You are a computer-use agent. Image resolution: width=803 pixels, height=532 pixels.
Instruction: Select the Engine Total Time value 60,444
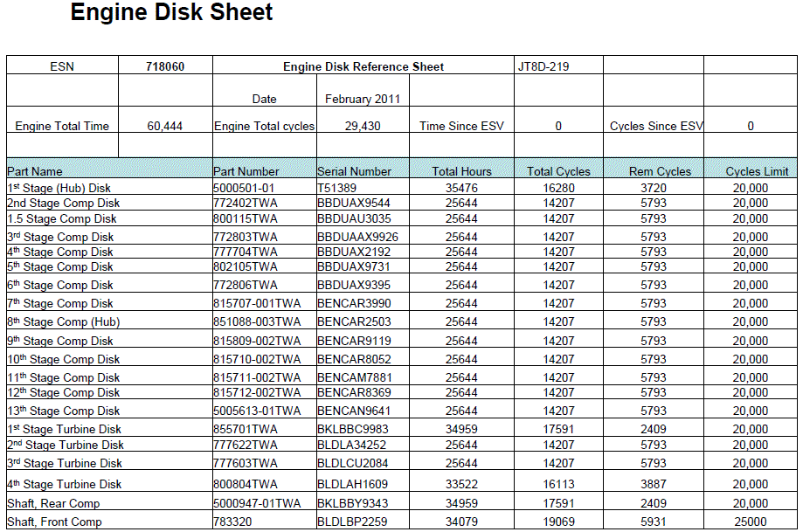point(165,126)
